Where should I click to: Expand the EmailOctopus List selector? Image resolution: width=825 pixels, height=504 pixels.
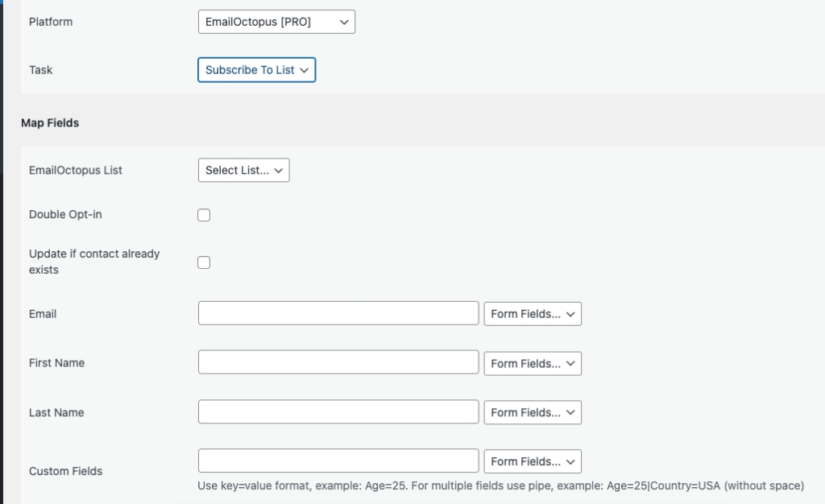pos(243,170)
